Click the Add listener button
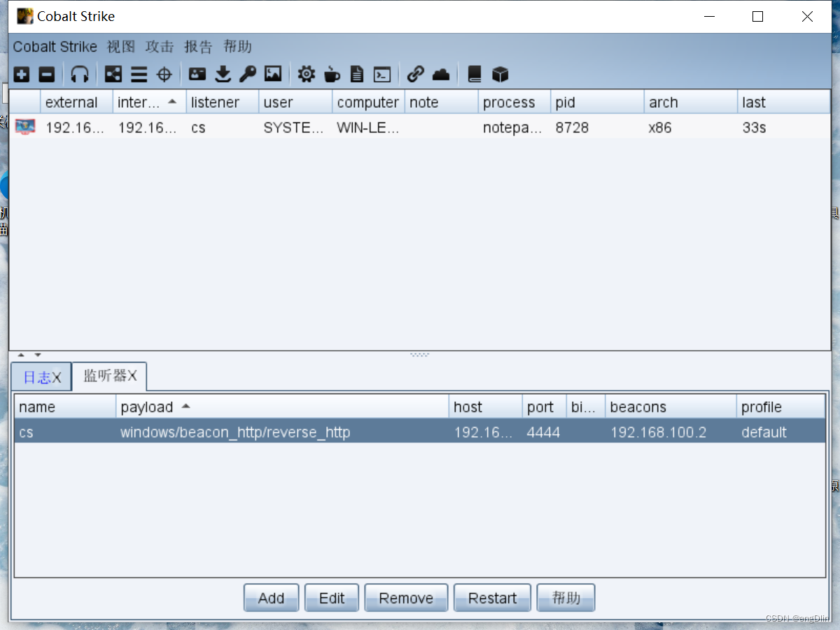The width and height of the screenshot is (840, 630). [x=272, y=598]
